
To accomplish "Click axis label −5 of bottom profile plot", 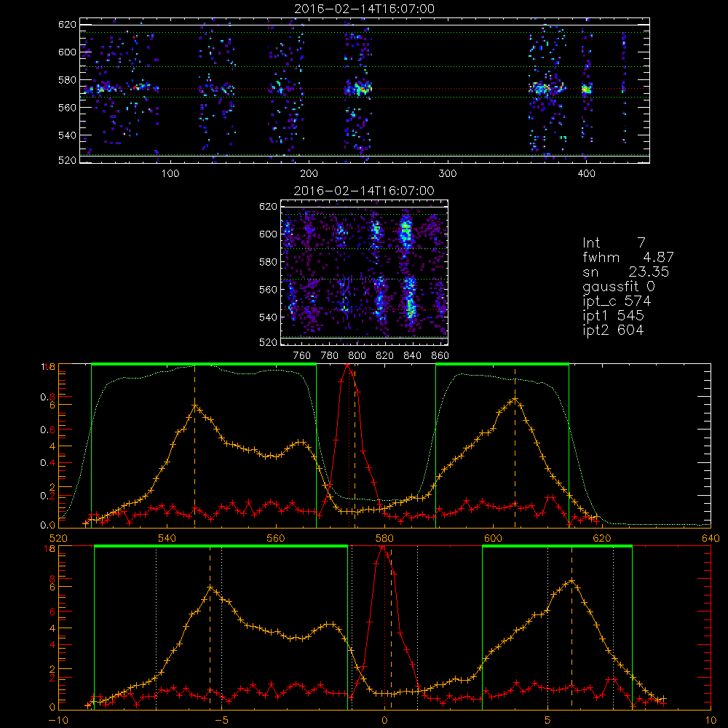I will tap(221, 720).
